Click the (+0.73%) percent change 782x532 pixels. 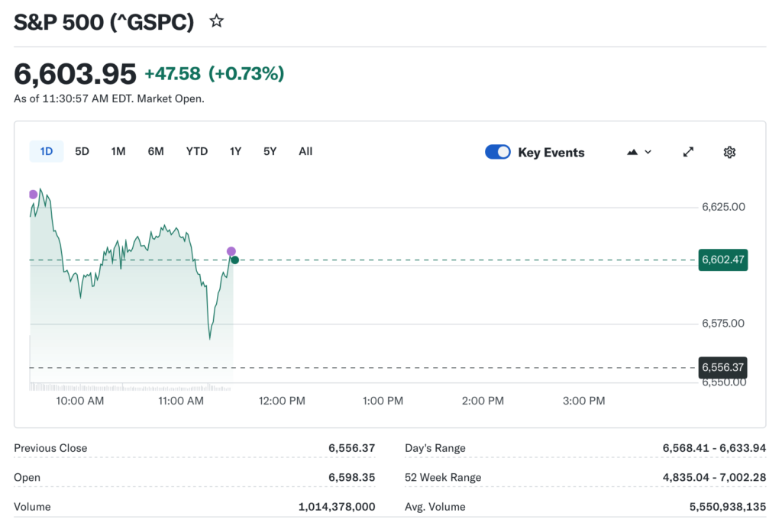click(x=247, y=74)
